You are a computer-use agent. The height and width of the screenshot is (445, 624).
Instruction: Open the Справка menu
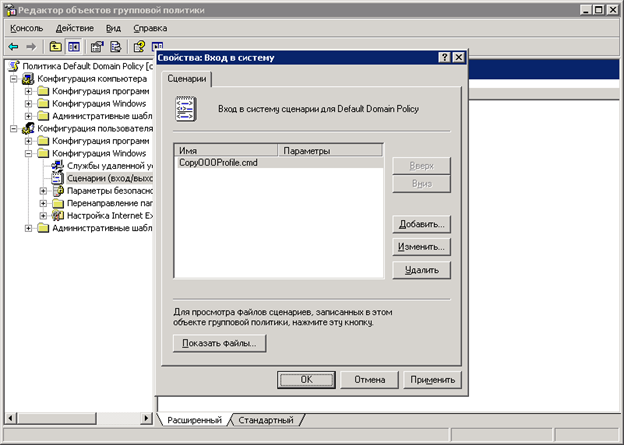(x=150, y=28)
